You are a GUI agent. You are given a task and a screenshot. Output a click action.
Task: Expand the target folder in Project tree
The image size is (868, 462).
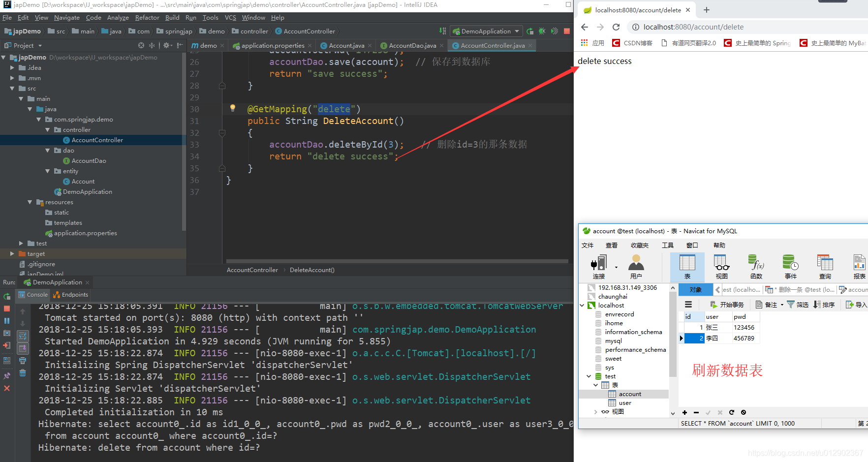coord(12,254)
